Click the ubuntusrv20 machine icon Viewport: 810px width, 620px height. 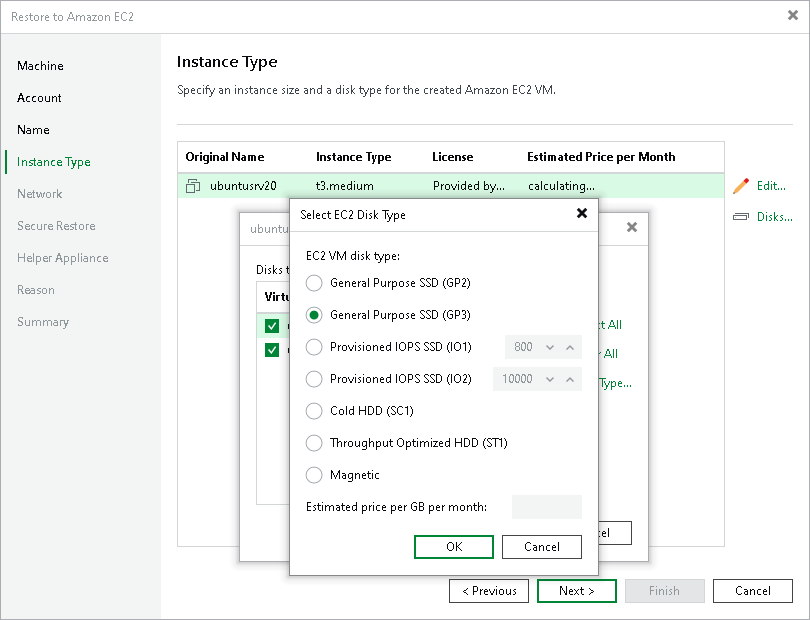coord(193,186)
